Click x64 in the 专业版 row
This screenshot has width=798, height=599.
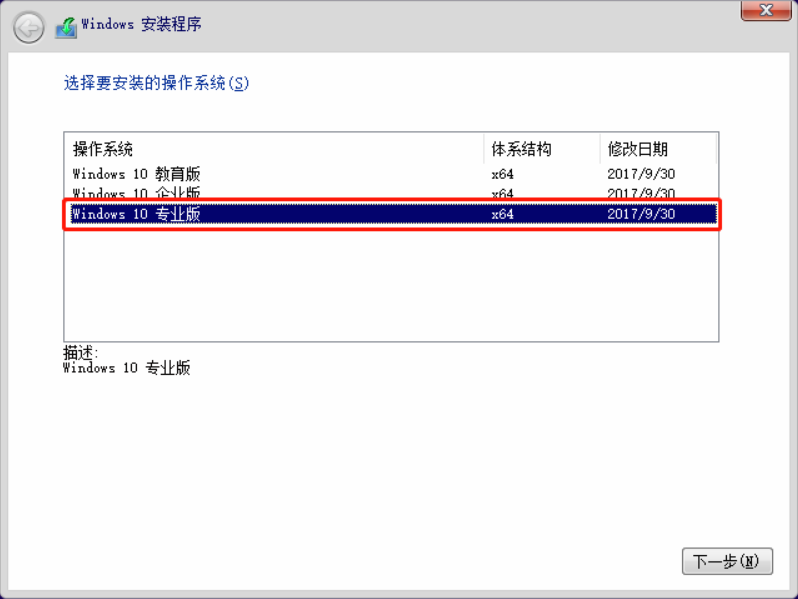point(502,214)
